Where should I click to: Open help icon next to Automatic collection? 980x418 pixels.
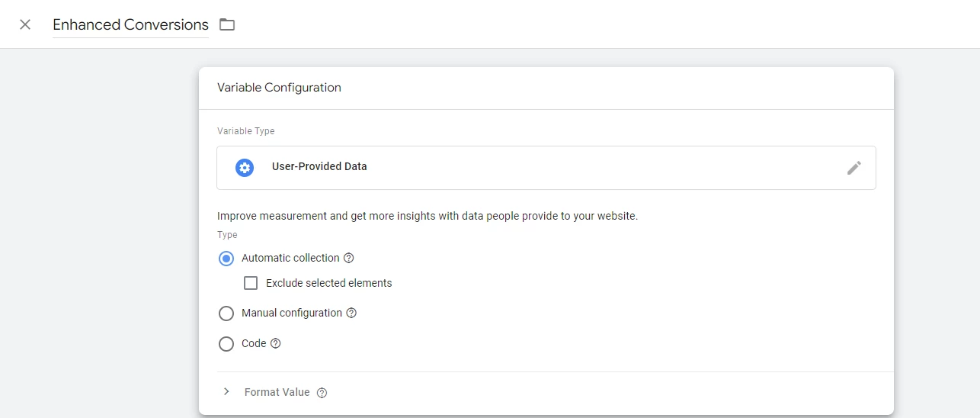tap(349, 259)
